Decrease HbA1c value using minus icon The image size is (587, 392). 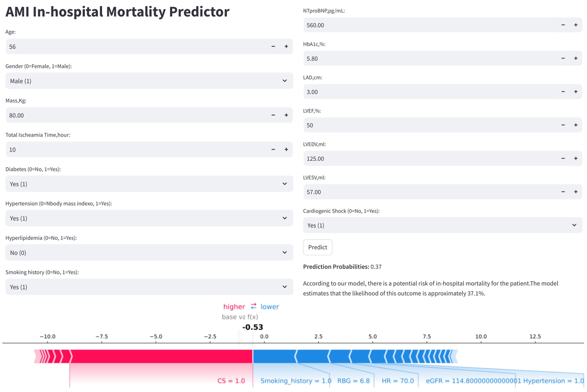tap(563, 58)
